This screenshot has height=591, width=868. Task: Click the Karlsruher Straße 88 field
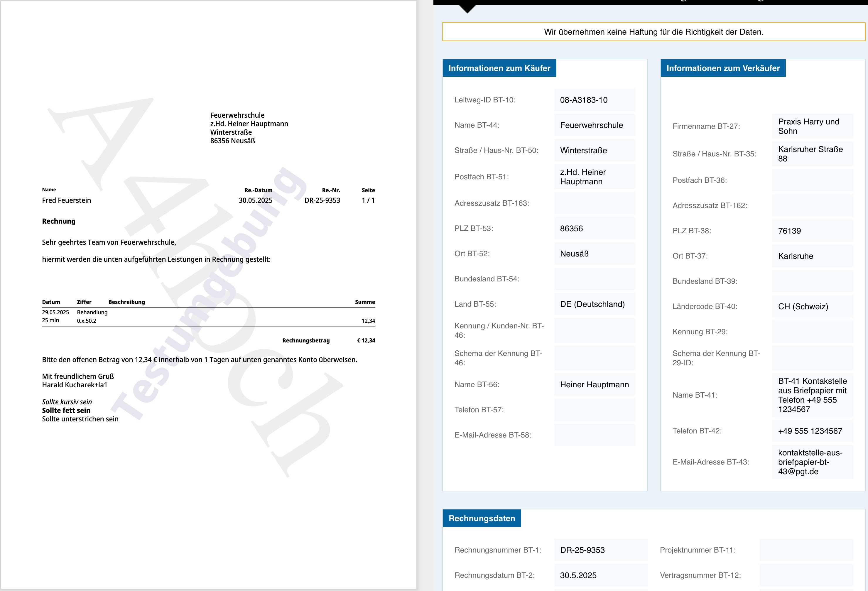coord(812,154)
